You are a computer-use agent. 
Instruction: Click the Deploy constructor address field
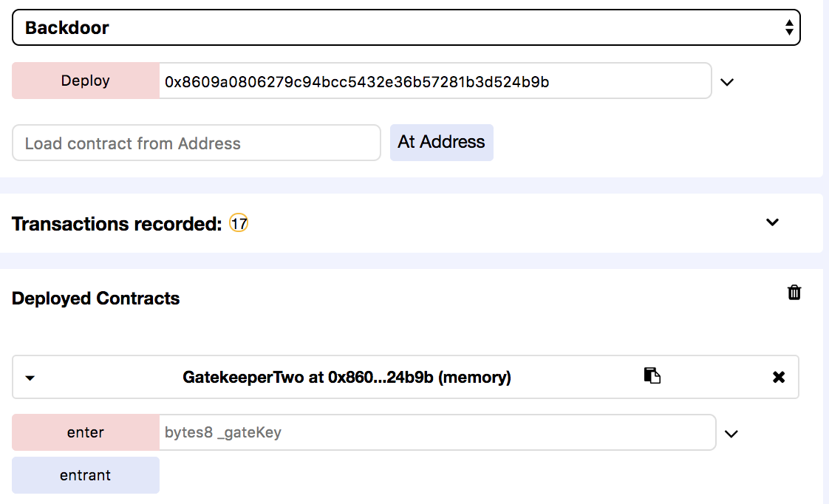(x=434, y=81)
